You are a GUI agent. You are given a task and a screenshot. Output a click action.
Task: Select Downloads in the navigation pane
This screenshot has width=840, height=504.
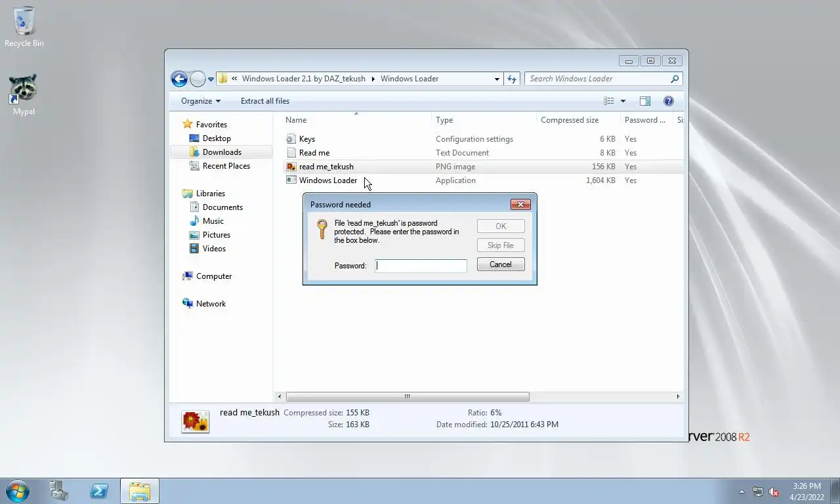(x=221, y=152)
